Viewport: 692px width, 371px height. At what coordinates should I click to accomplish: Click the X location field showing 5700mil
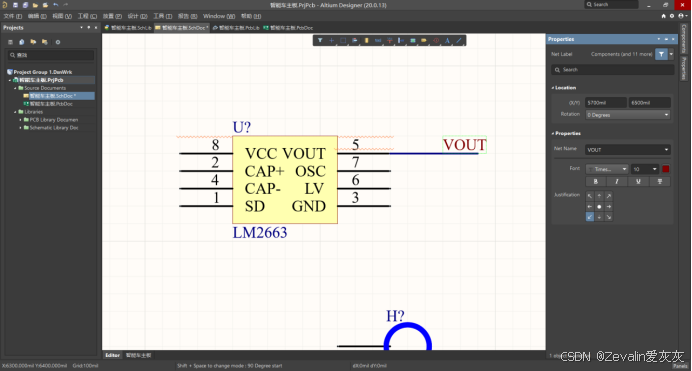coord(606,102)
